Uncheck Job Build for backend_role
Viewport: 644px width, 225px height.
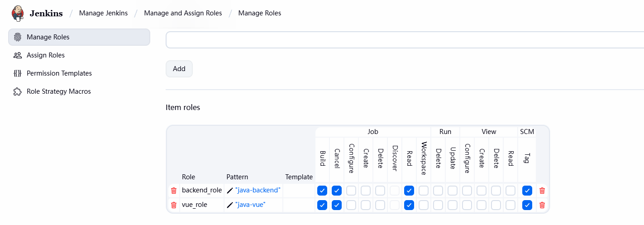[322, 191]
